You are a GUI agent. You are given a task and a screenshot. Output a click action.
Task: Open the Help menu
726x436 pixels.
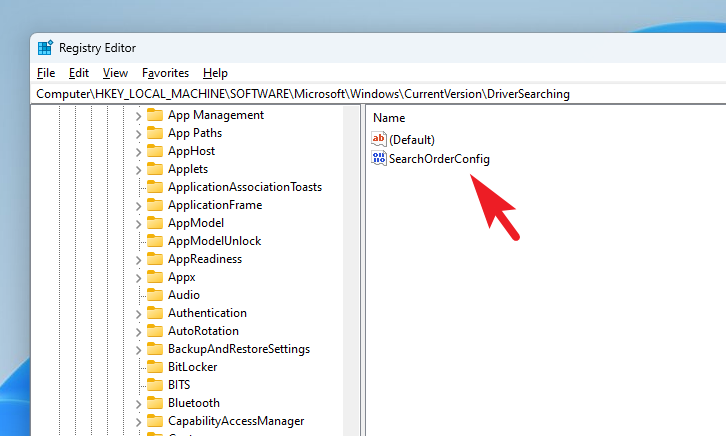click(215, 73)
